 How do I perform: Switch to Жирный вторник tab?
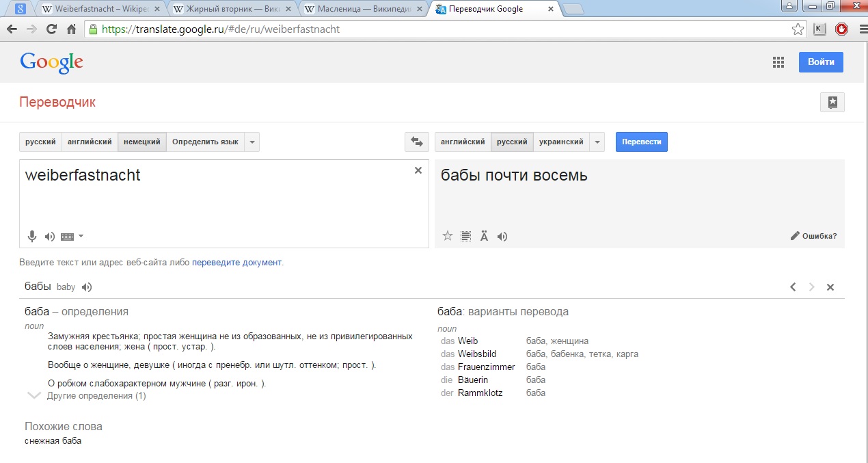click(233, 10)
